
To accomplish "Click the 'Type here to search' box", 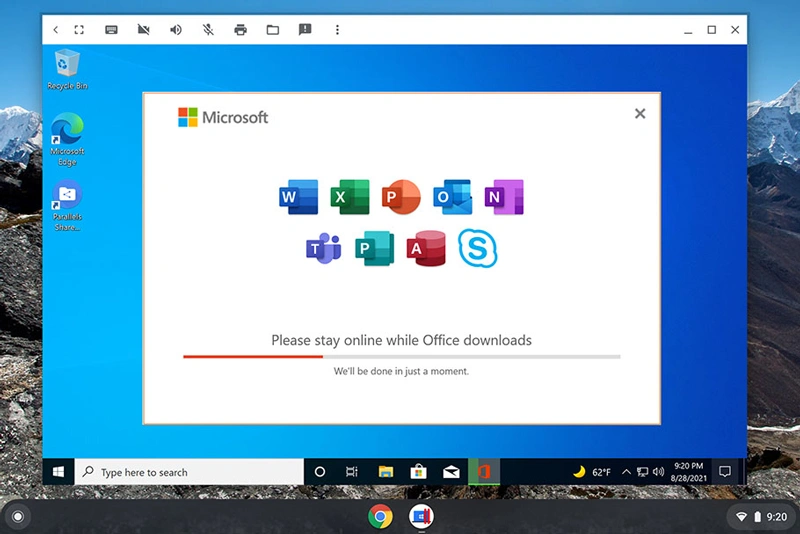I will [189, 472].
